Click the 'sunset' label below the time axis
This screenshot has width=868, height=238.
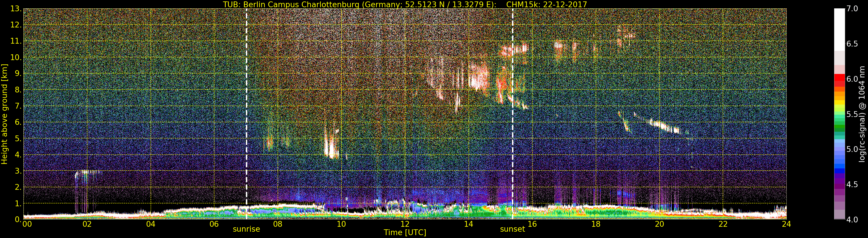(513, 229)
